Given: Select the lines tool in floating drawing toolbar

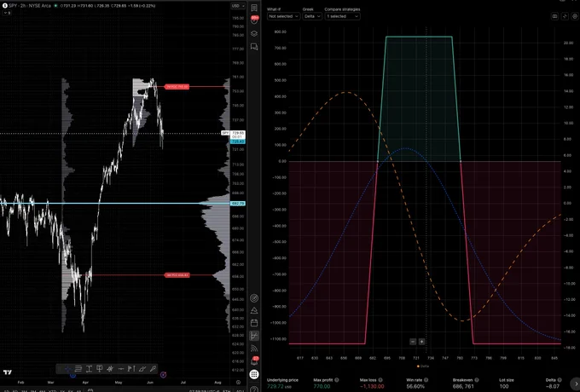Looking at the screenshot, I should tap(78, 369).
